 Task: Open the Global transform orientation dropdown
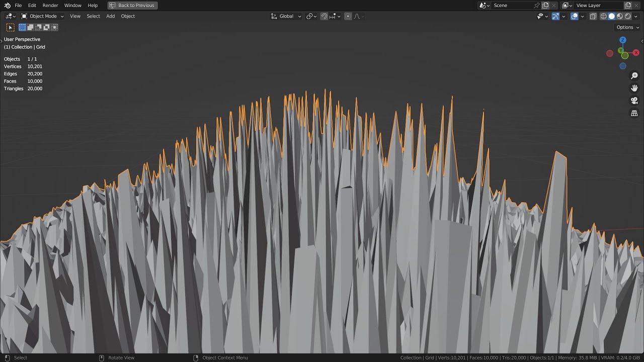point(286,16)
